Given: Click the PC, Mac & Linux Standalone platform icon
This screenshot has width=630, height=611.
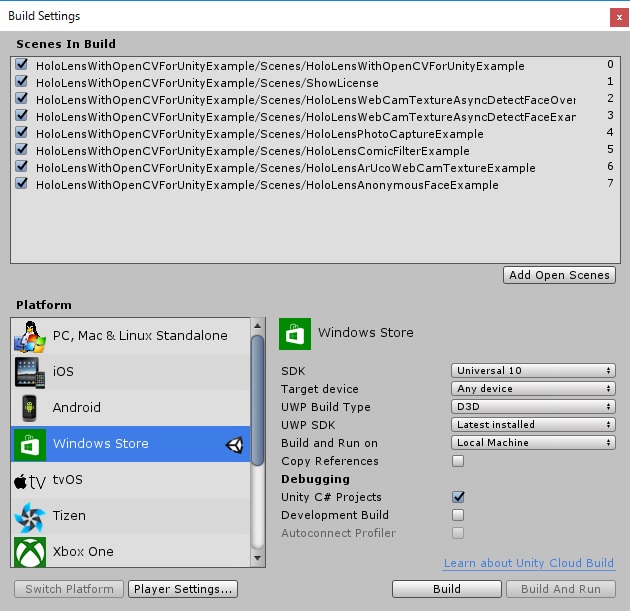Looking at the screenshot, I should [x=30, y=337].
